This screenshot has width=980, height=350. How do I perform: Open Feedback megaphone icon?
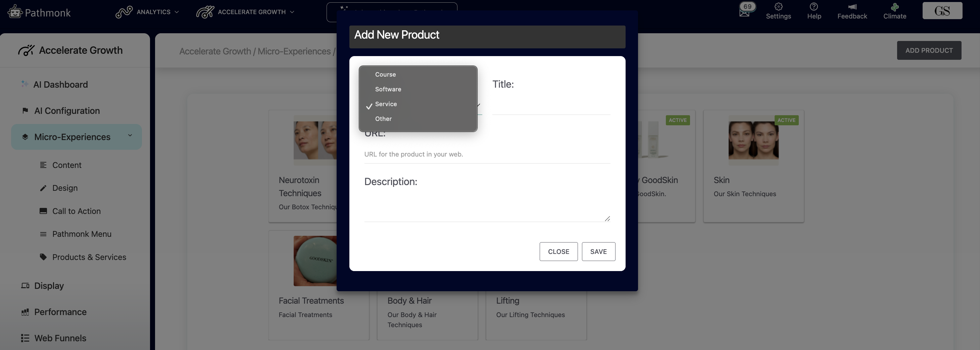coord(852,6)
